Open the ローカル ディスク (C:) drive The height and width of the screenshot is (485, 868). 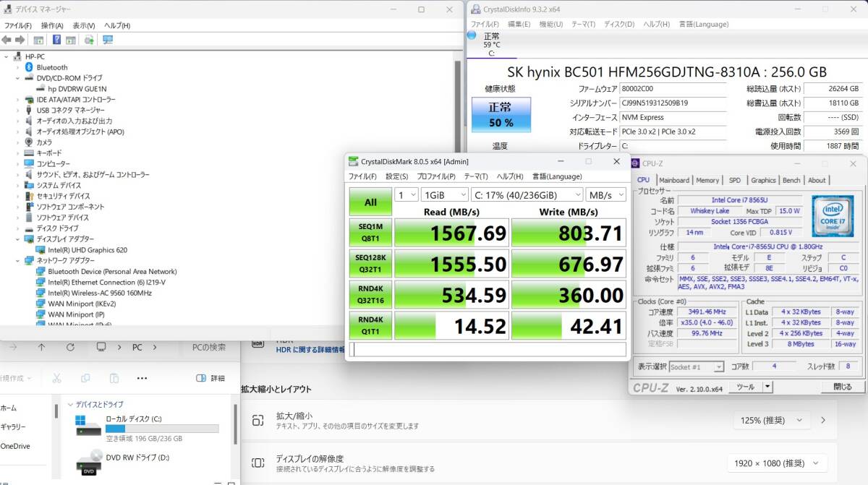(x=148, y=427)
